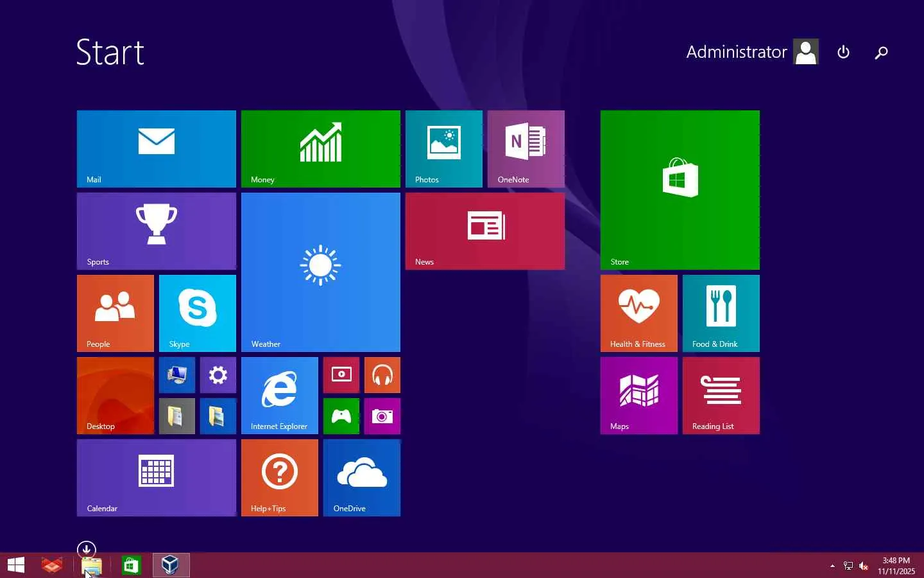Open the Sports tile

click(157, 231)
